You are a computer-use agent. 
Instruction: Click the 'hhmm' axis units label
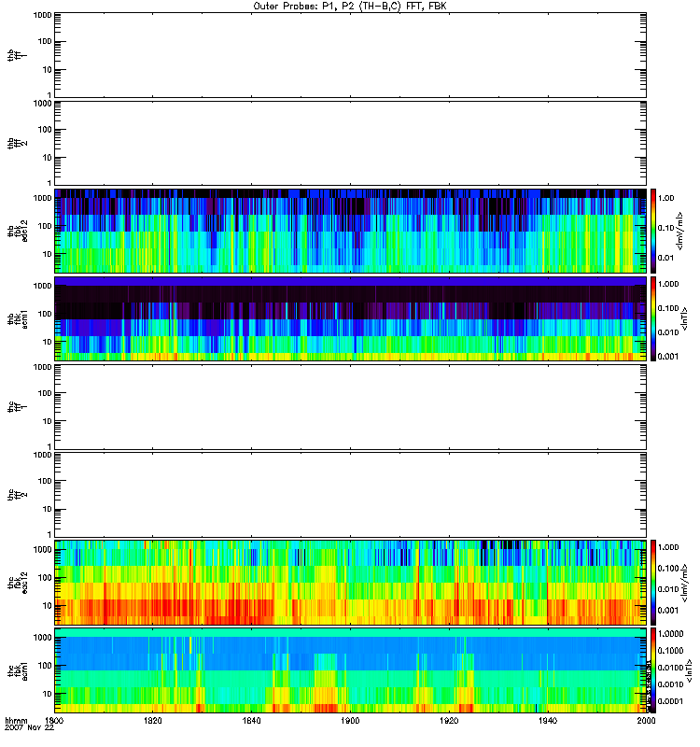click(16, 720)
